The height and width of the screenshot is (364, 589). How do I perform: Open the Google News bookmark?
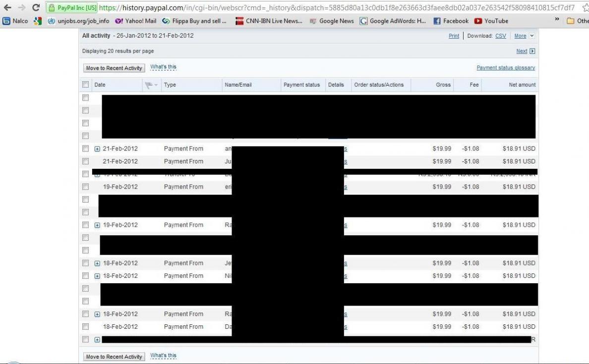click(332, 21)
